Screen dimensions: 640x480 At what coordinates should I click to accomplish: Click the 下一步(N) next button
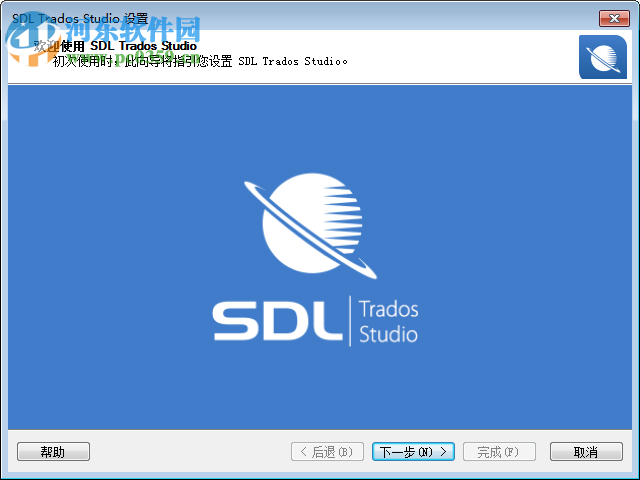click(x=413, y=451)
